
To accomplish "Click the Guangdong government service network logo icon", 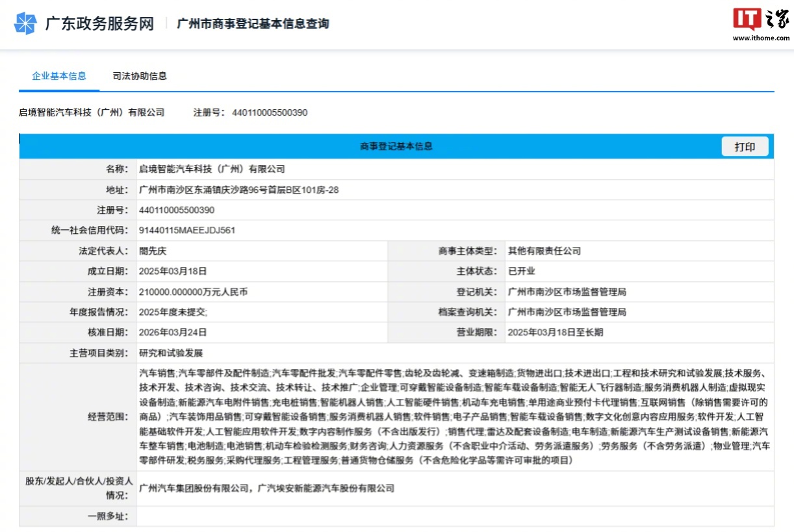I will coord(24,23).
